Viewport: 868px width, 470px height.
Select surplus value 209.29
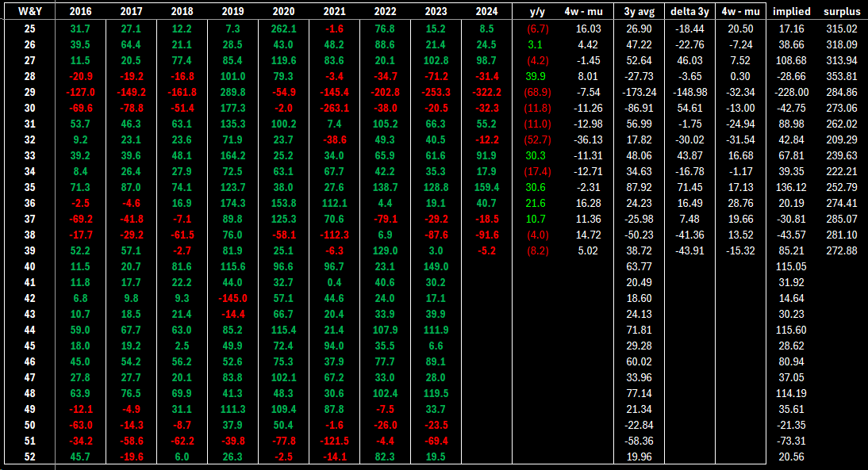tap(842, 140)
